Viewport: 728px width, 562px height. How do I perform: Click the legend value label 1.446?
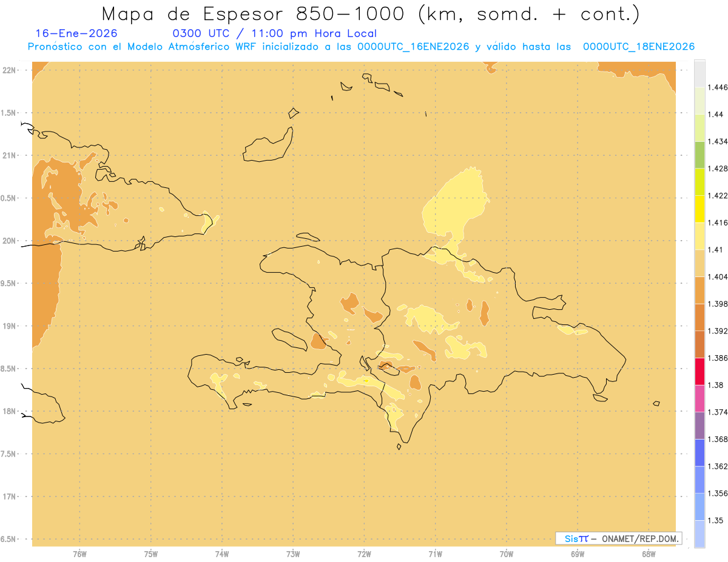tap(719, 87)
